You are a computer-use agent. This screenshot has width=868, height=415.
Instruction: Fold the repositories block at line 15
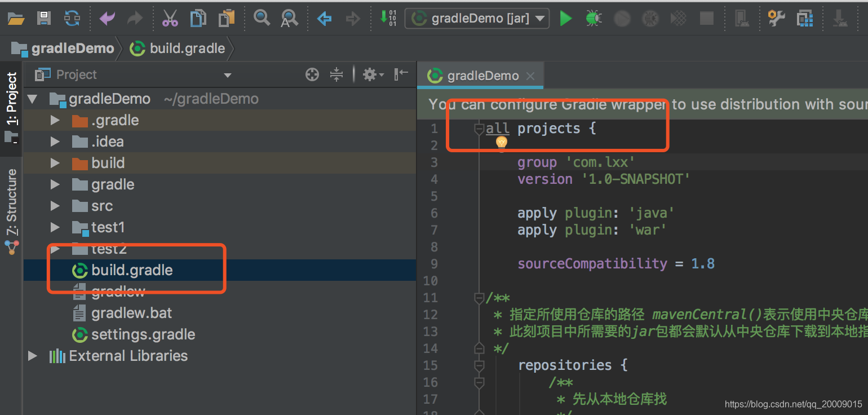pos(479,365)
